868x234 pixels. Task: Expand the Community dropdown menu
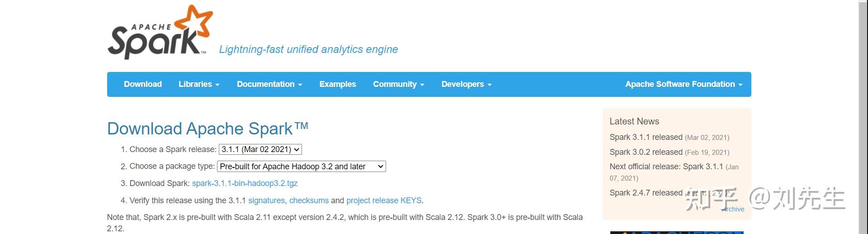click(x=398, y=84)
